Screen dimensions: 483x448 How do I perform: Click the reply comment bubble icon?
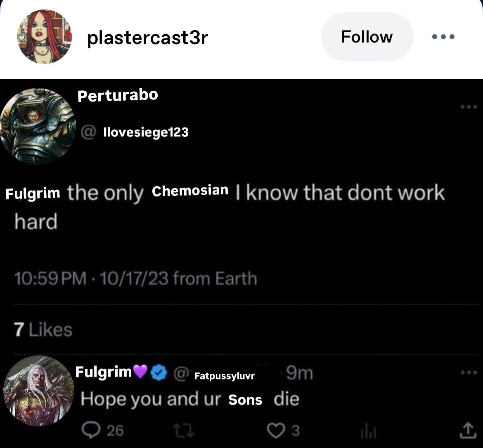tap(90, 431)
